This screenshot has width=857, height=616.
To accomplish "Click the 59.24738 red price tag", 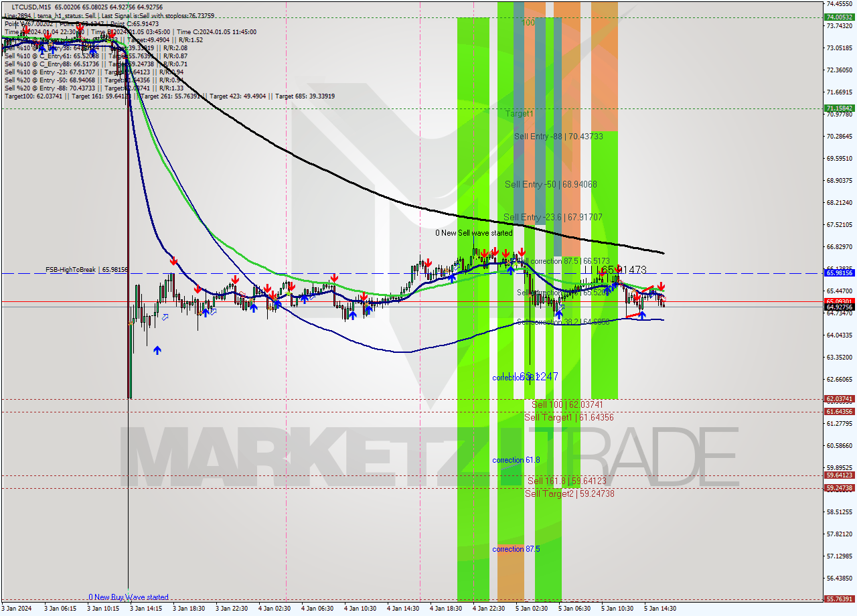I will pyautogui.click(x=840, y=488).
